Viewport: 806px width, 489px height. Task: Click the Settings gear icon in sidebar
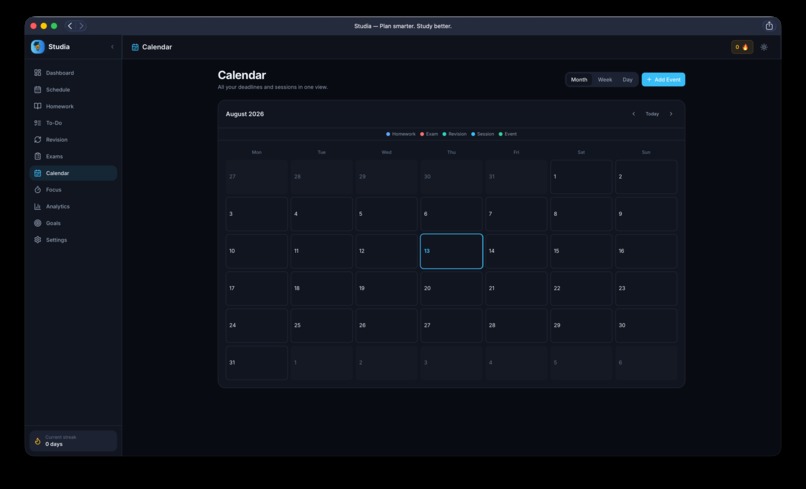click(38, 240)
